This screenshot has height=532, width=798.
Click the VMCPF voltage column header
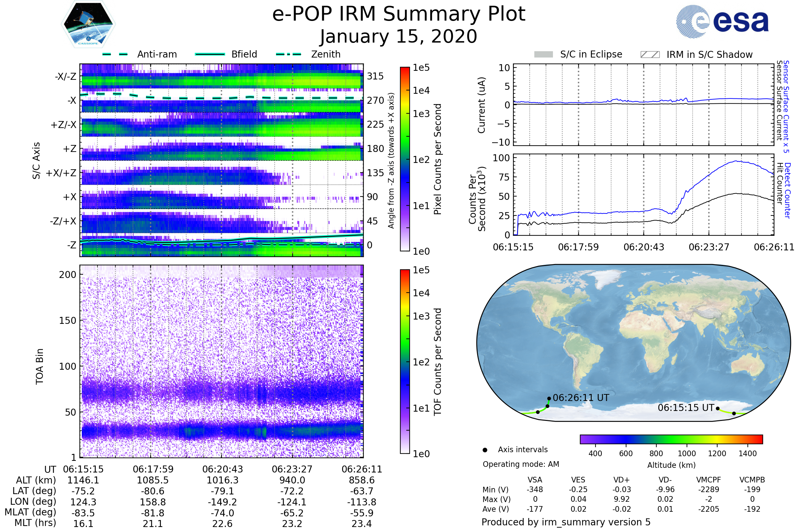tap(709, 480)
